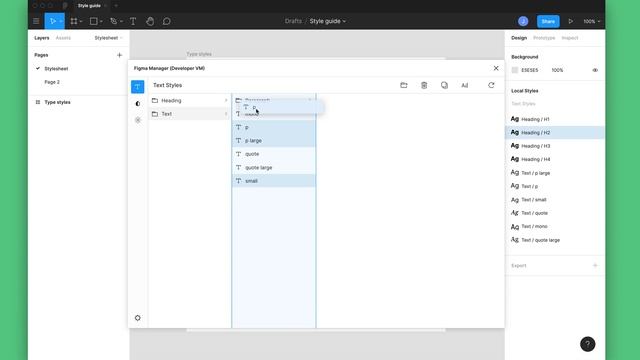Select the Hand tool
The height and width of the screenshot is (360, 640).
(x=150, y=21)
